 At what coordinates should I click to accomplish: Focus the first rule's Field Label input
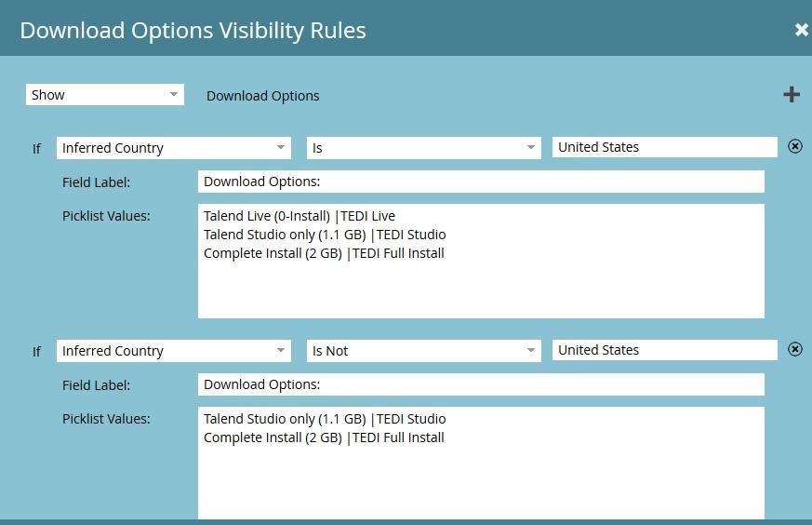click(481, 182)
